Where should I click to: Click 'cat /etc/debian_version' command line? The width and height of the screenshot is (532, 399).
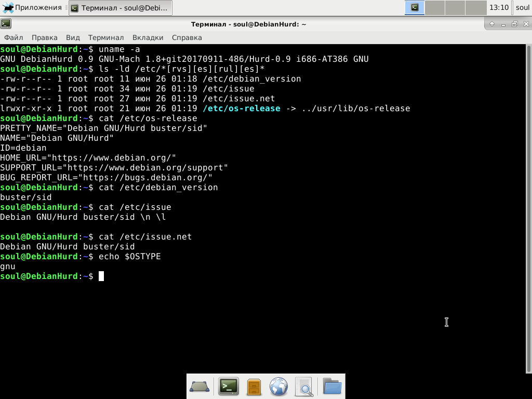point(109,187)
